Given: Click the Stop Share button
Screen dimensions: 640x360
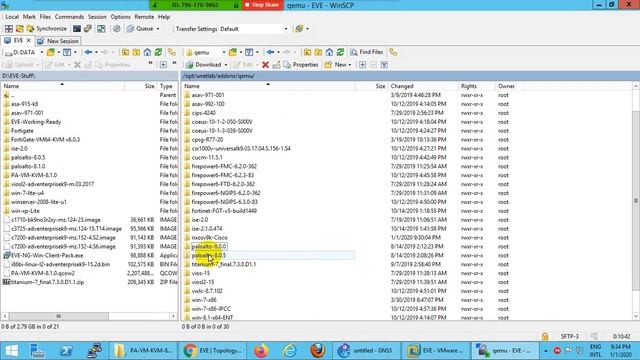Looking at the screenshot, I should tap(262, 5).
